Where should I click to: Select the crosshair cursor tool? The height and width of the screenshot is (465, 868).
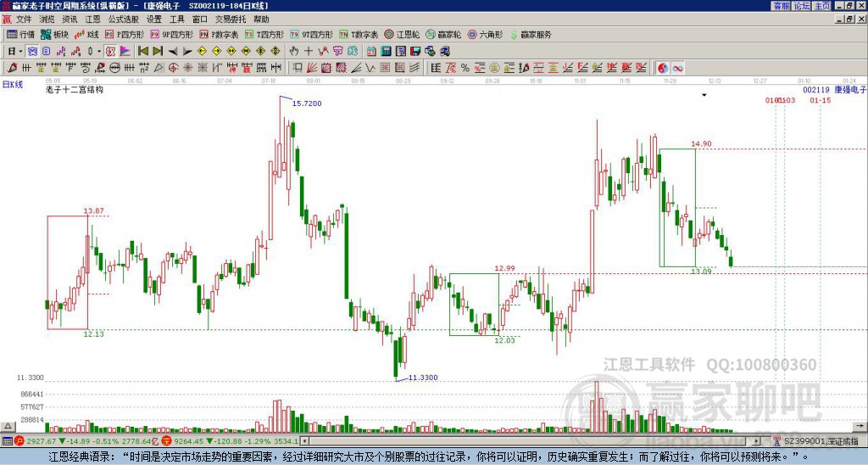tap(309, 52)
